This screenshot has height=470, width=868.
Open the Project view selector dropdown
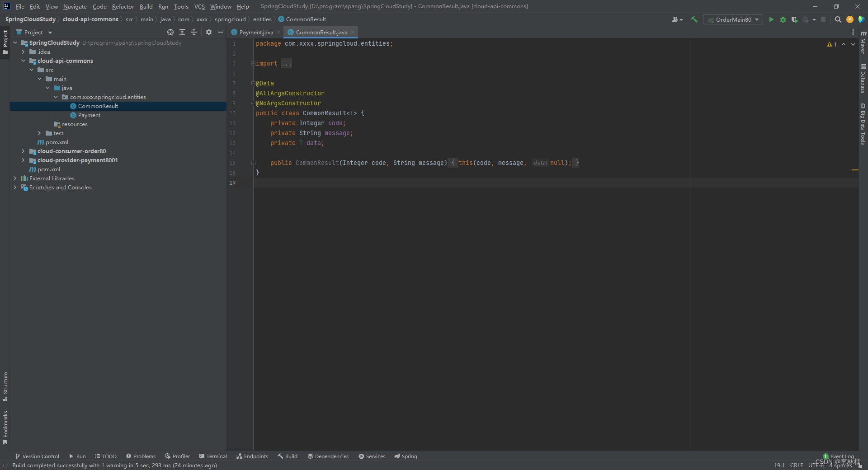click(x=34, y=32)
